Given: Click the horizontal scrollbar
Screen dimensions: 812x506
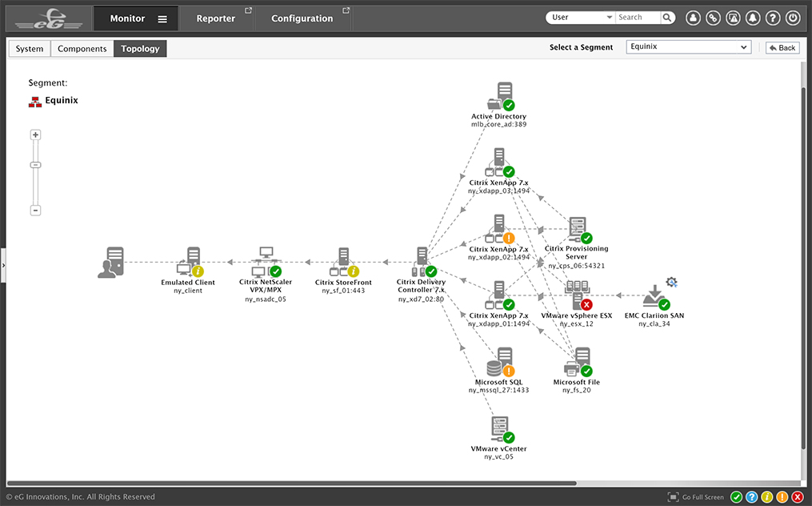Looking at the screenshot, I should (x=291, y=484).
